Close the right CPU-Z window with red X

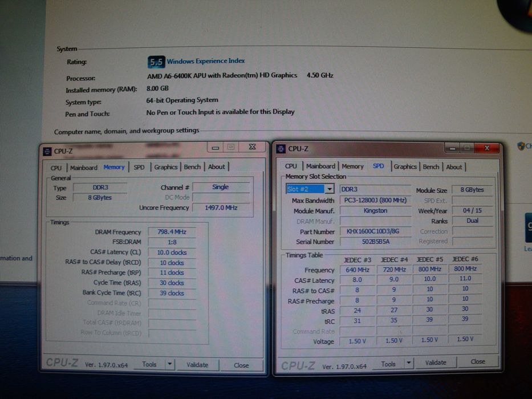[487, 148]
